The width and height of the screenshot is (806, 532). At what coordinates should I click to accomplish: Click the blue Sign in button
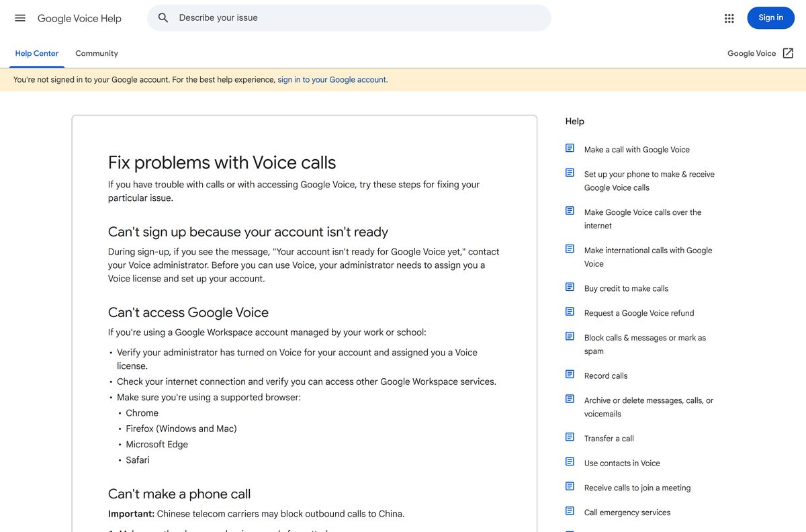click(x=770, y=18)
